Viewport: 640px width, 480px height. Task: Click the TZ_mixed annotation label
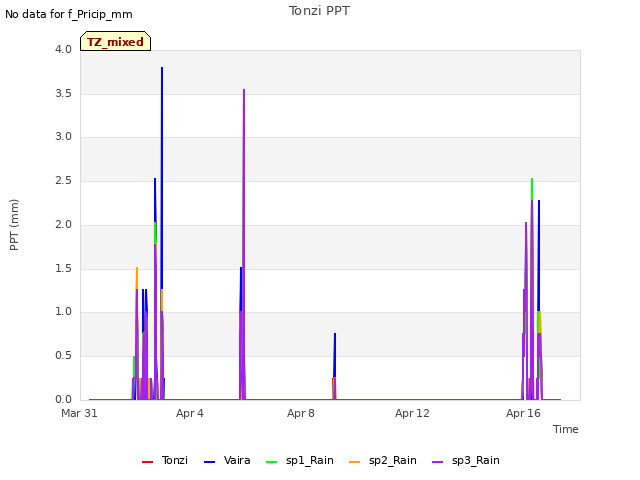(116, 41)
